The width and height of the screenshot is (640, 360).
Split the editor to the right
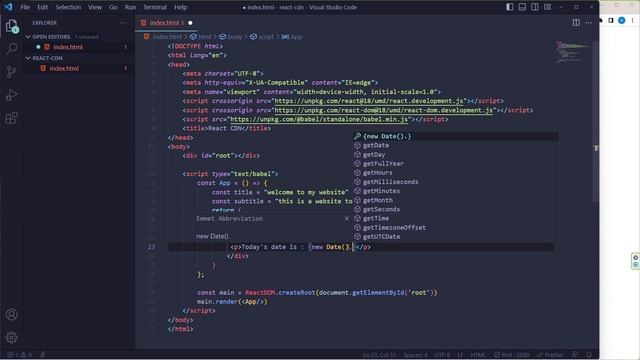[576, 22]
